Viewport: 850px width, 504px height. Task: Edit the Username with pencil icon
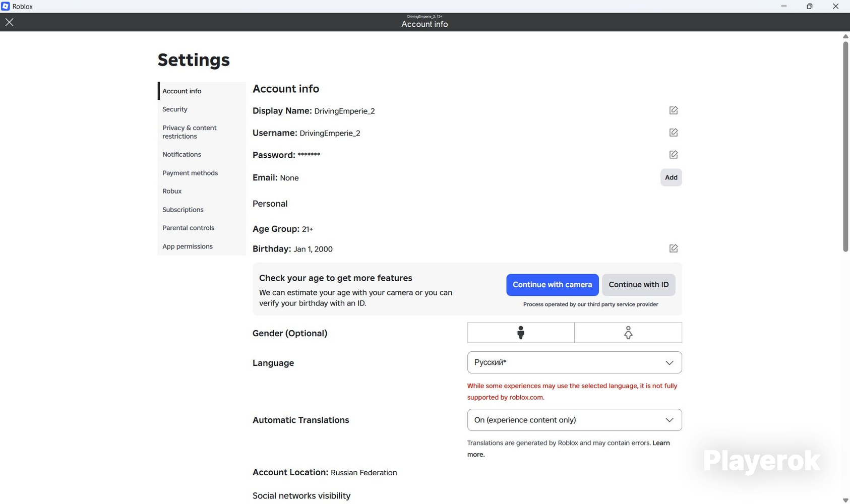coord(673,133)
